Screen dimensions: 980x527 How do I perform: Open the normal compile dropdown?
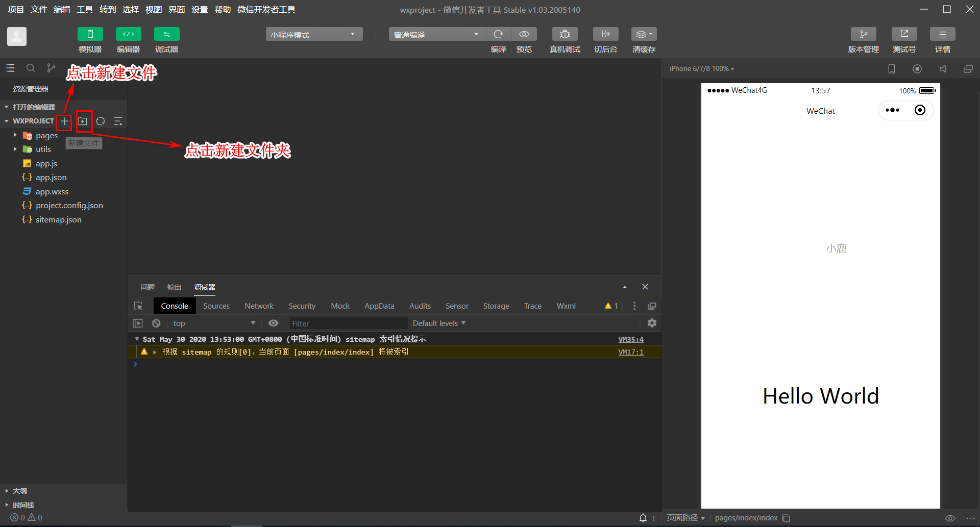coord(437,34)
